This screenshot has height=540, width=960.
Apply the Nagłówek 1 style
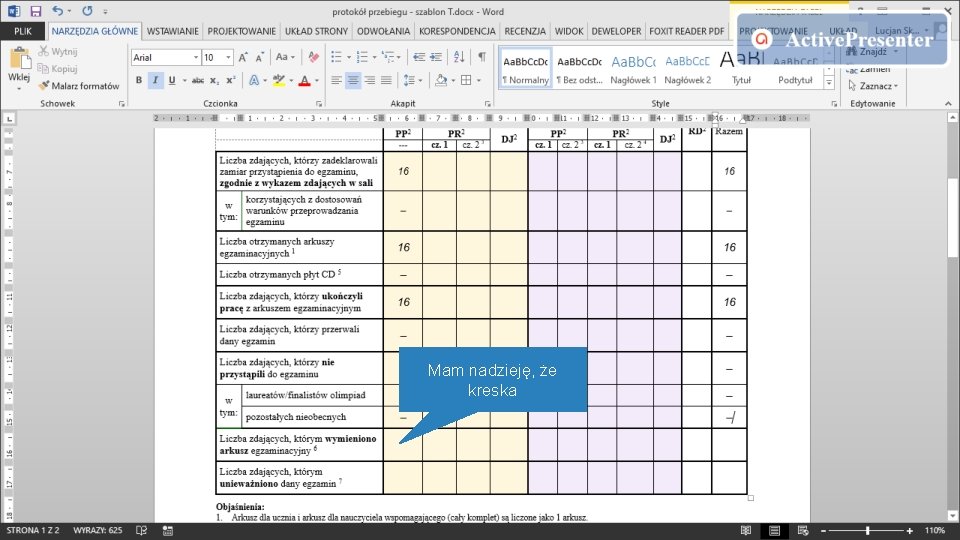click(x=634, y=69)
